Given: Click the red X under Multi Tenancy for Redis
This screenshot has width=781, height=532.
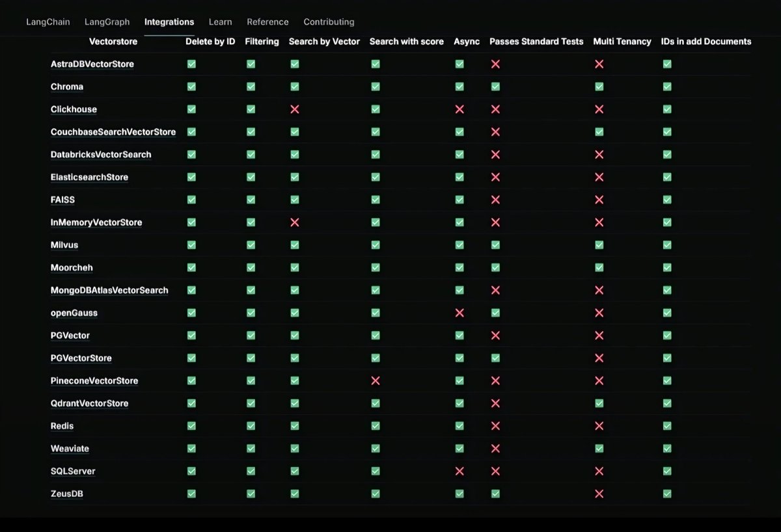Looking at the screenshot, I should pos(599,426).
